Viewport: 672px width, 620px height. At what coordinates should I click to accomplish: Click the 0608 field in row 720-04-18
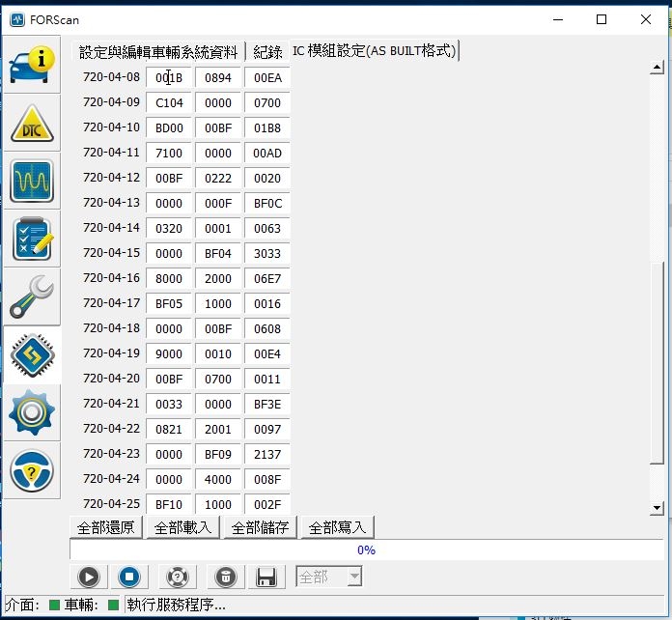(x=267, y=329)
